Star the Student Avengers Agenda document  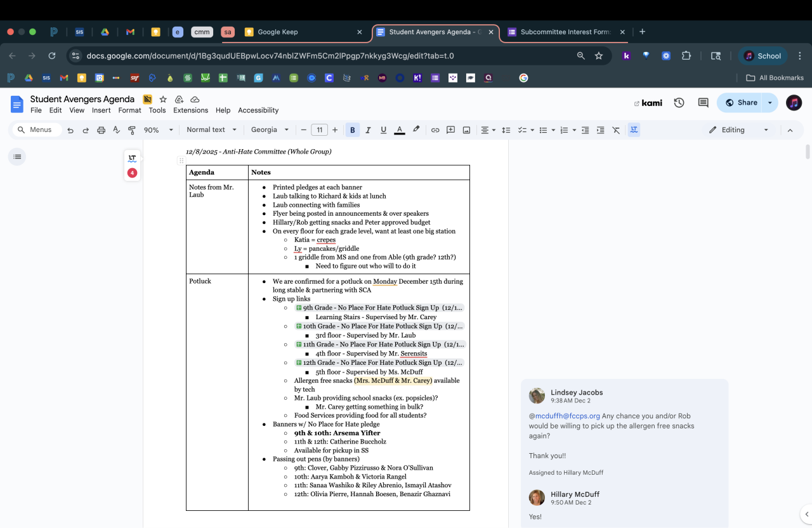click(x=163, y=100)
